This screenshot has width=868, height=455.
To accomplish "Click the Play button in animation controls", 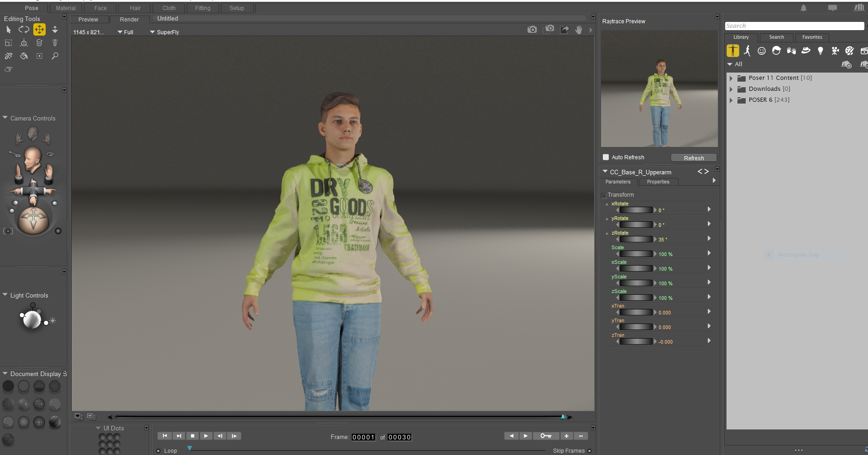I will coord(206,436).
